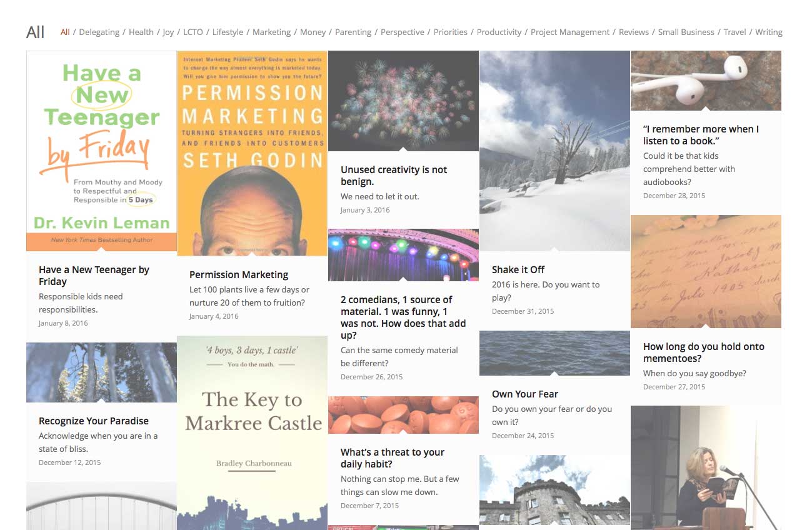Open post titled Have a New Teenager by Friday

coord(94,276)
